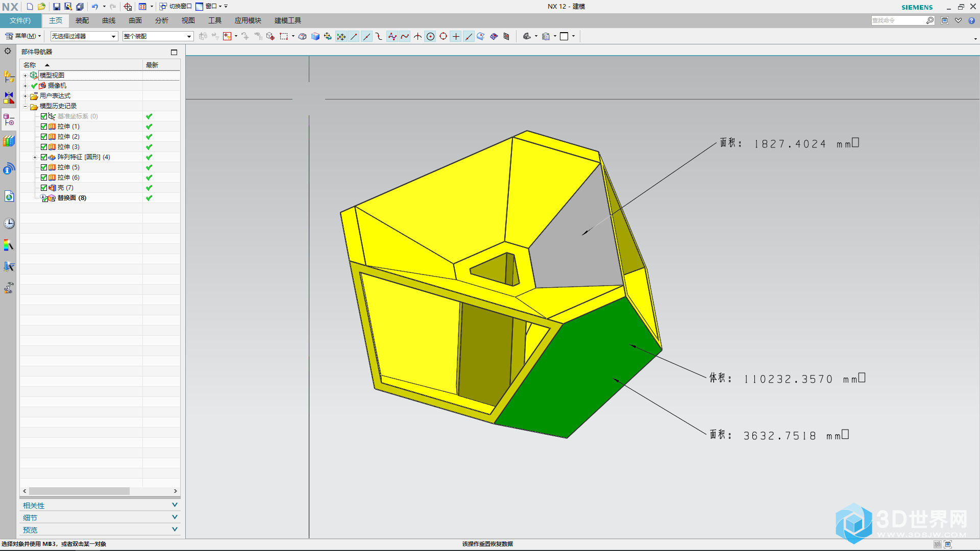The image size is (980, 551).
Task: Click the touch mode crosshair icon
Action: pos(128,7)
